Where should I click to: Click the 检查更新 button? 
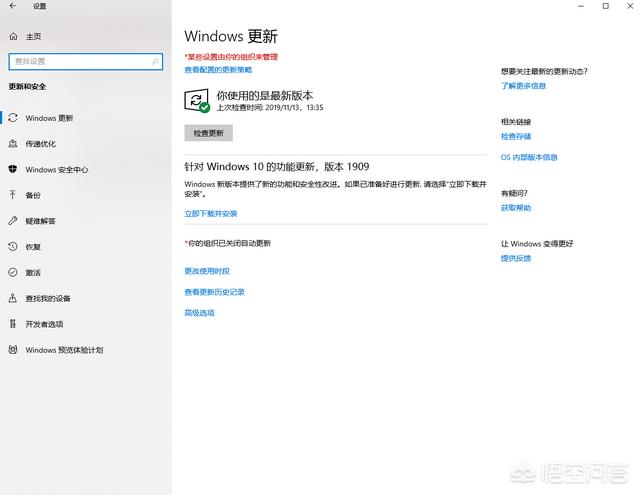pyautogui.click(x=209, y=133)
